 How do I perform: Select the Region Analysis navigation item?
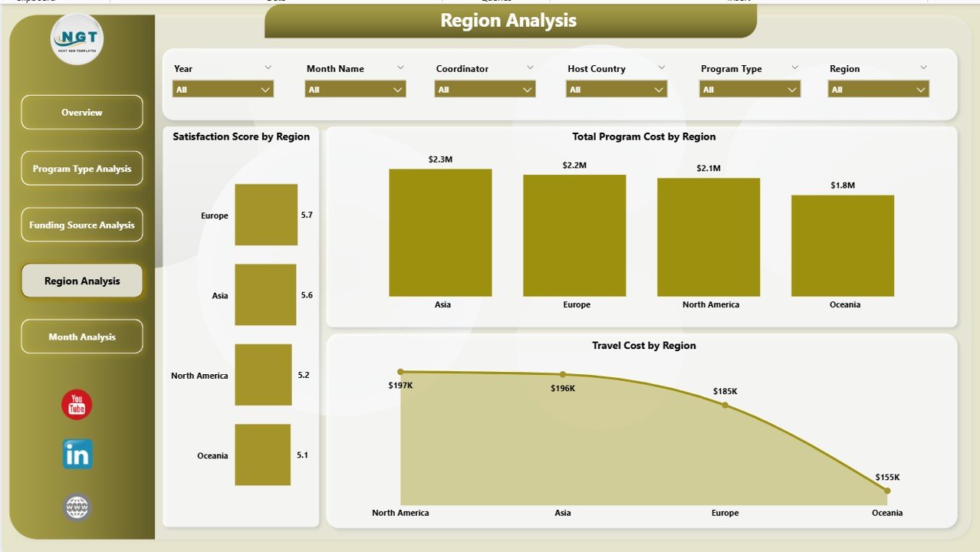coord(81,281)
